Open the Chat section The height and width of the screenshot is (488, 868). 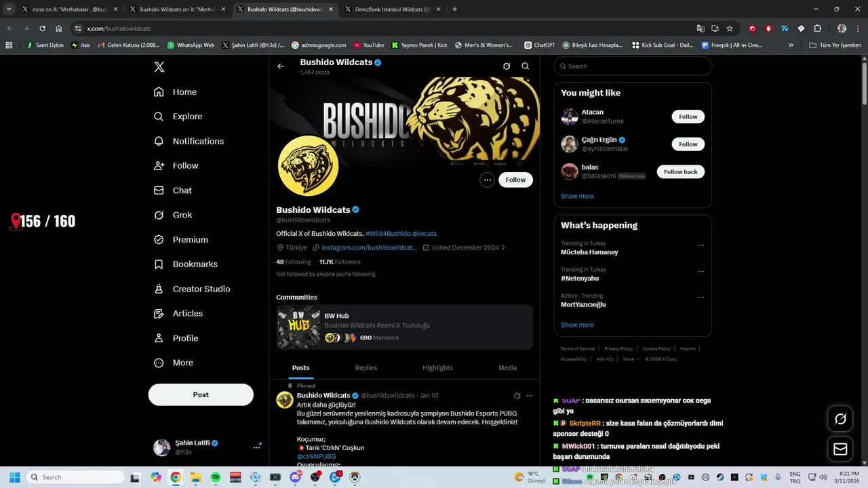172,190
